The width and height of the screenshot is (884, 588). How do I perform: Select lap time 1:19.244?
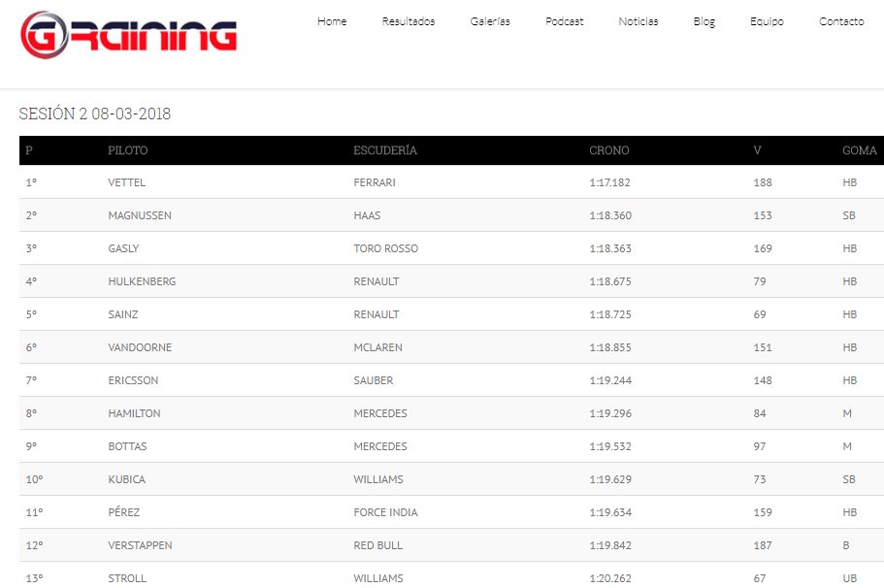click(x=610, y=380)
